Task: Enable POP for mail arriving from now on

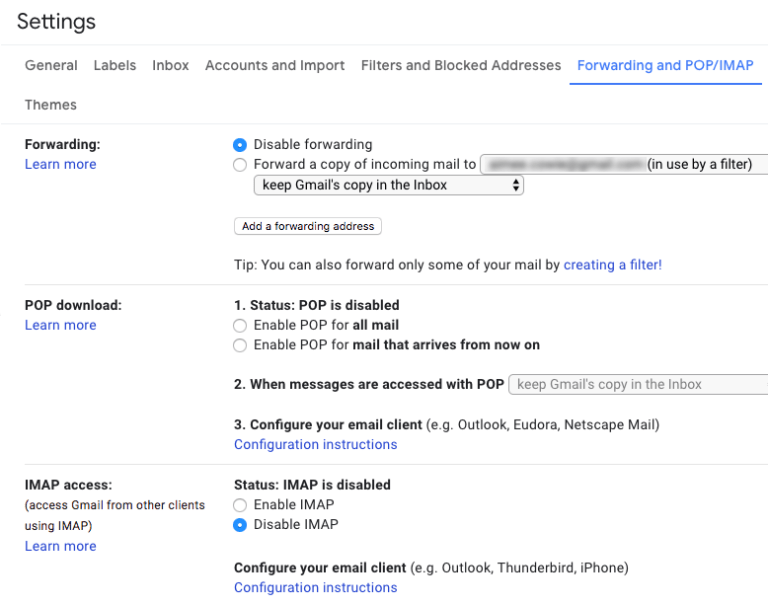Action: pos(240,346)
